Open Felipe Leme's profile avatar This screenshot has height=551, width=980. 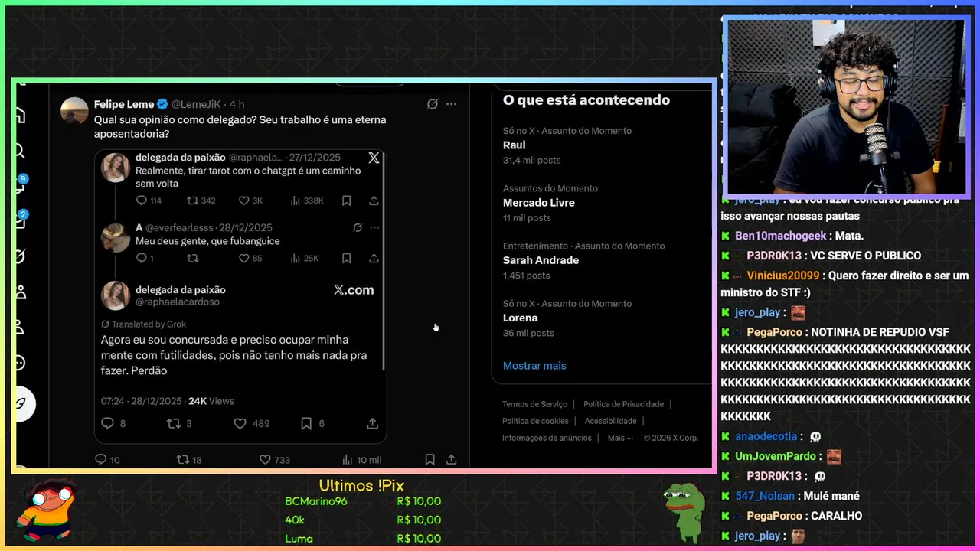(74, 110)
